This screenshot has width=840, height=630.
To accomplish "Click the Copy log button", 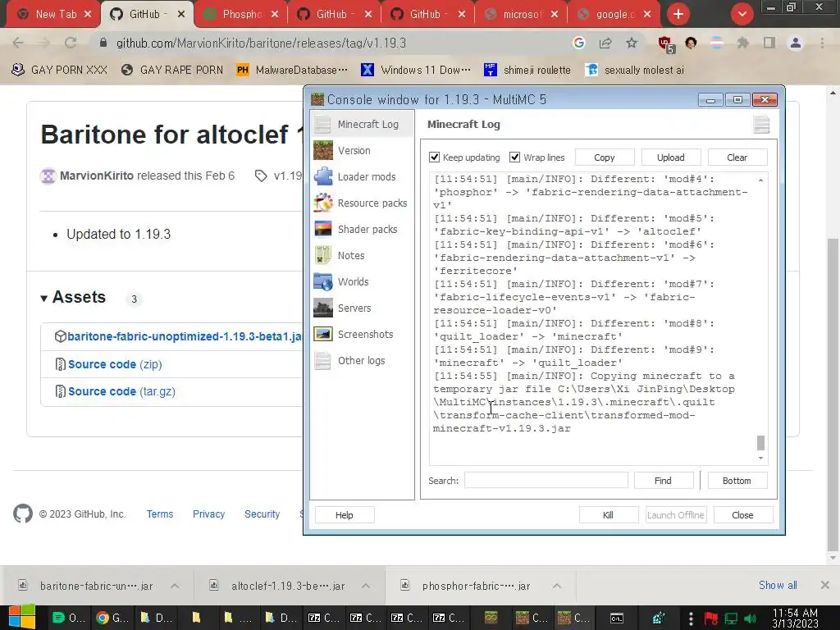I will pos(605,157).
